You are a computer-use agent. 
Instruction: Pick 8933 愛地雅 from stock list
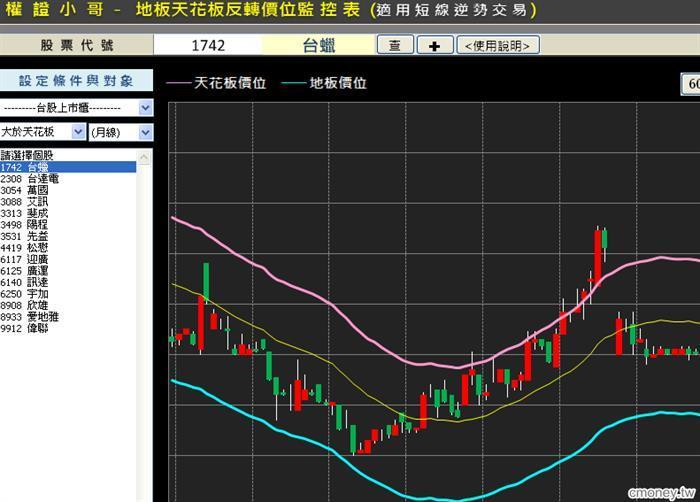tap(30, 316)
